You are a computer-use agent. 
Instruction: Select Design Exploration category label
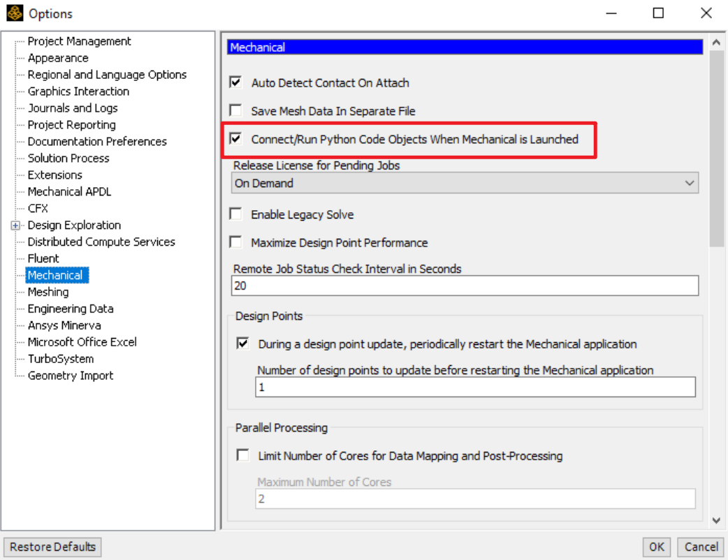[74, 225]
